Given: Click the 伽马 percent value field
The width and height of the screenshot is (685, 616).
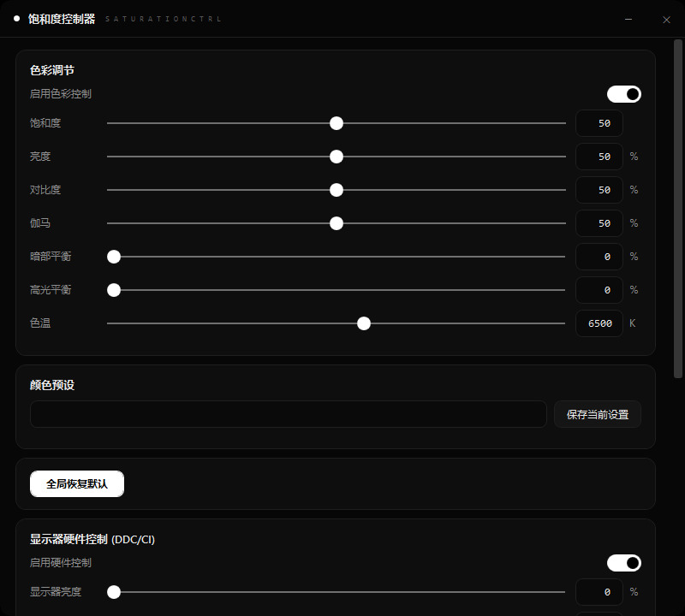Looking at the screenshot, I should click(x=599, y=223).
